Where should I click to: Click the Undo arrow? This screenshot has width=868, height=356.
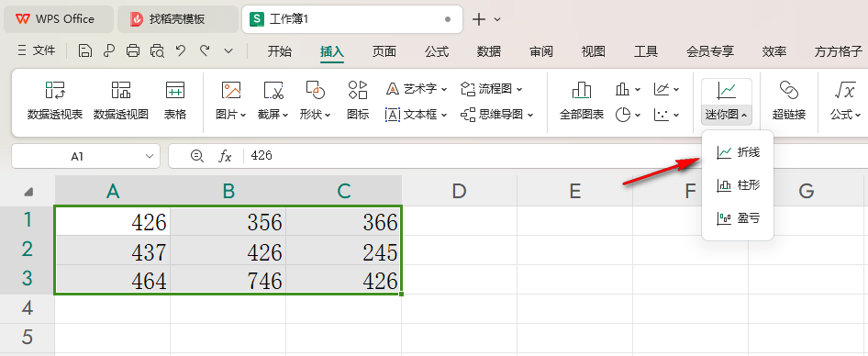coord(181,51)
